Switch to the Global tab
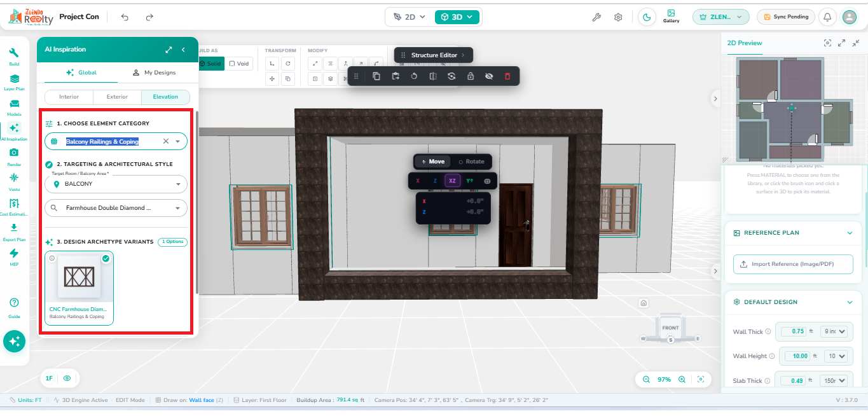The height and width of the screenshot is (416, 868). tap(81, 73)
